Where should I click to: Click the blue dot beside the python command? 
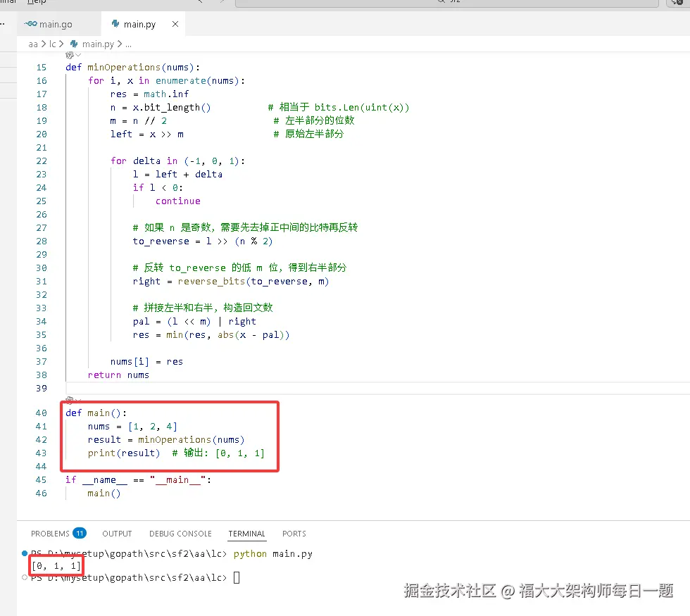click(x=25, y=553)
